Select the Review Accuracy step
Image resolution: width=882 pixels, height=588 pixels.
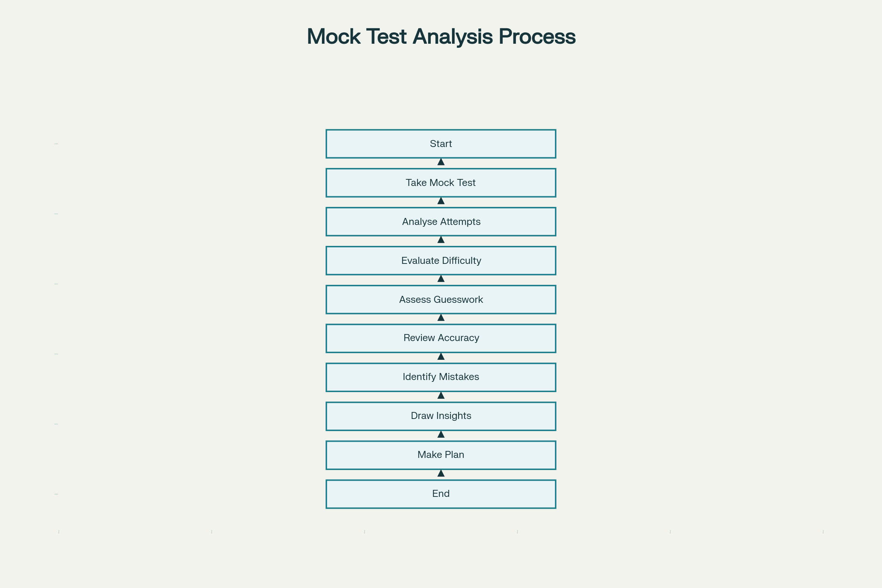[441, 338]
